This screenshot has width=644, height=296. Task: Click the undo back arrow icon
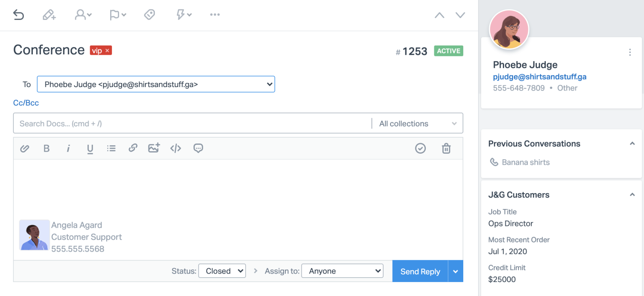click(x=18, y=15)
